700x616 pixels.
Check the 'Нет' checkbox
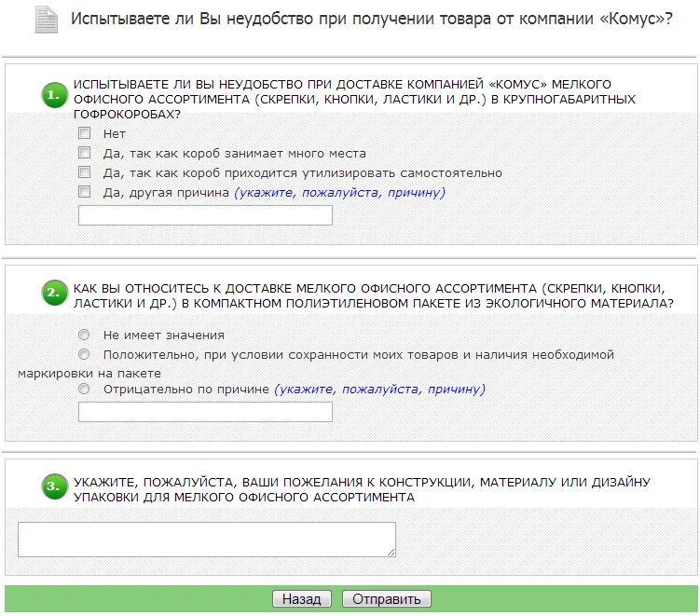(x=85, y=133)
